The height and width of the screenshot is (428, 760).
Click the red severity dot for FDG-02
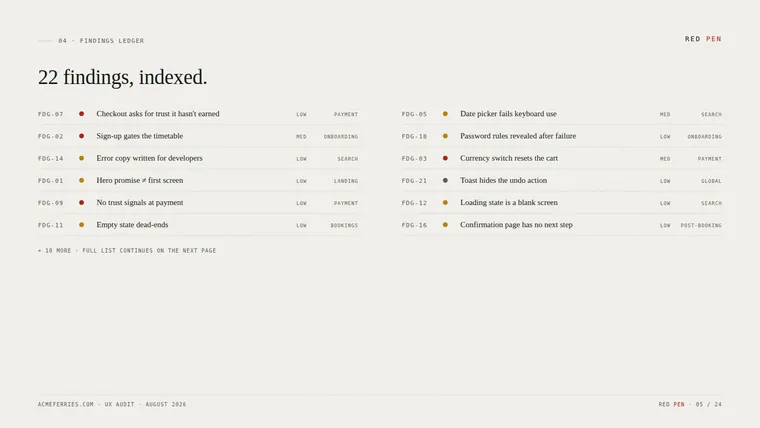(81, 136)
